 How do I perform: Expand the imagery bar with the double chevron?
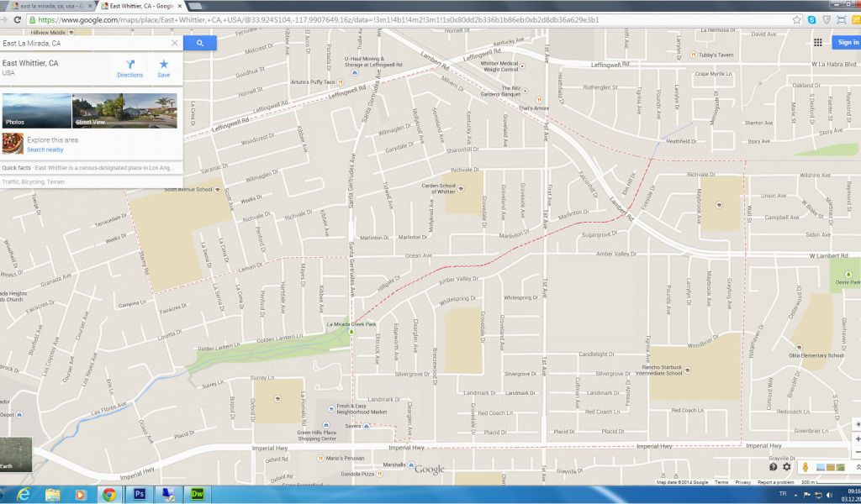coord(858,467)
